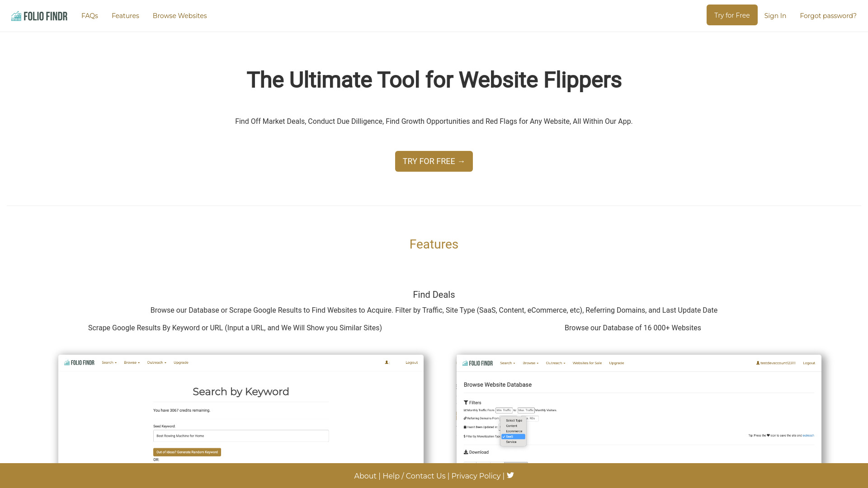Click the Twitter bird icon in footer
This screenshot has width=868, height=488.
coord(510,475)
